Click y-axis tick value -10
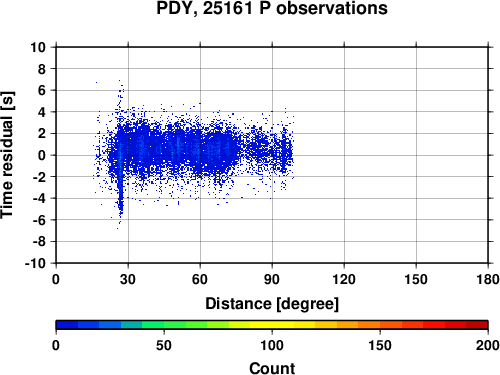The image size is (500, 375). (x=35, y=263)
